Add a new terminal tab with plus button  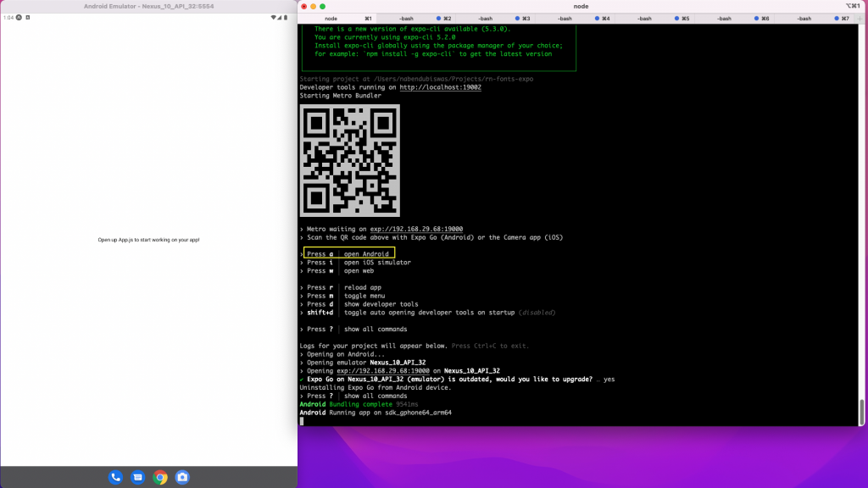860,18
